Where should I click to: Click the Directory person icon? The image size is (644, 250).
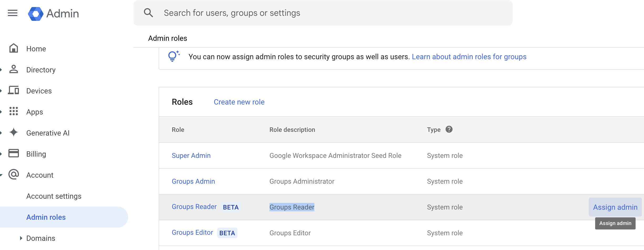[x=14, y=69]
